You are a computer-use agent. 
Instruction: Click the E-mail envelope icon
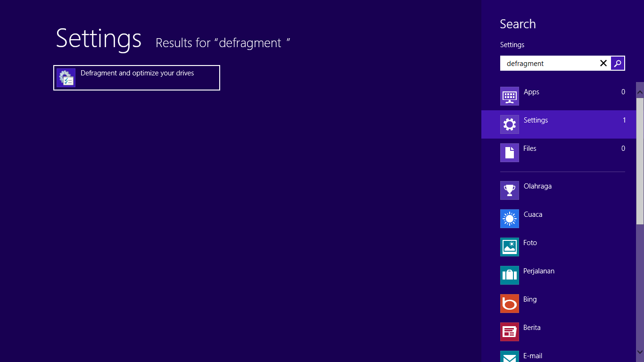(510, 356)
